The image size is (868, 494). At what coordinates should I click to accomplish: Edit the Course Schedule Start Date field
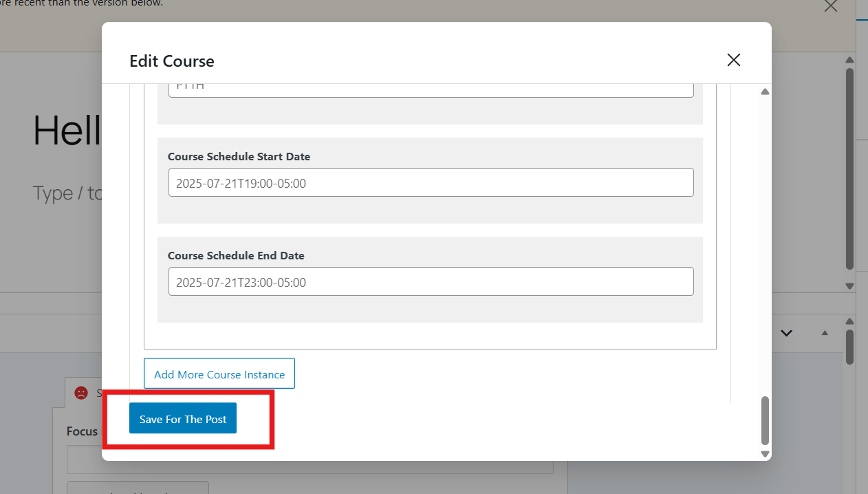click(x=431, y=182)
